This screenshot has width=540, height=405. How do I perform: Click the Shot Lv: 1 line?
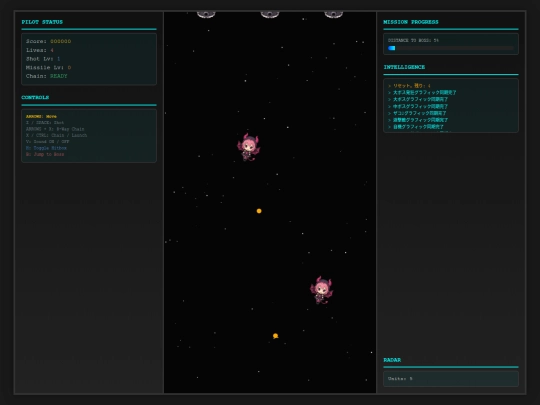(x=43, y=59)
